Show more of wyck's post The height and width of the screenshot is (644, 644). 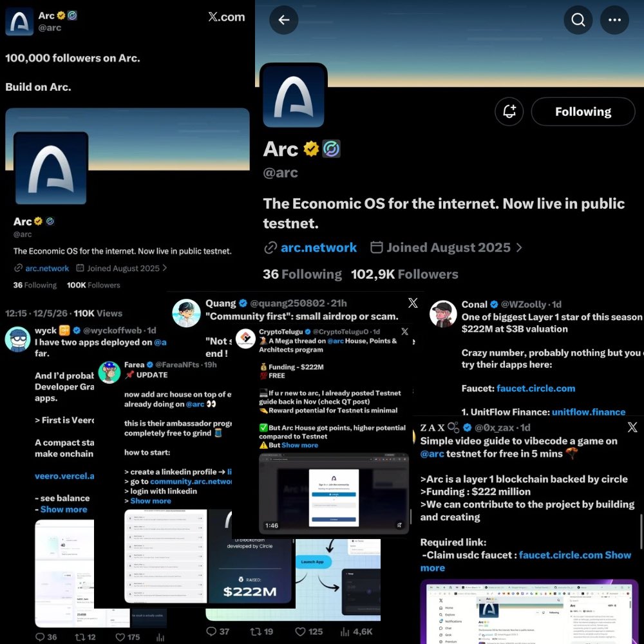tap(64, 509)
